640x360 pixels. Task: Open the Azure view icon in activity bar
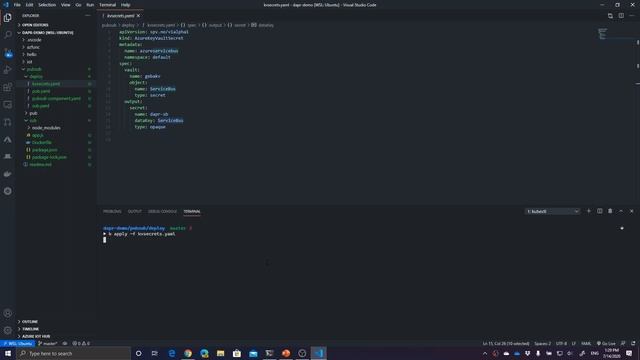[x=7, y=140]
